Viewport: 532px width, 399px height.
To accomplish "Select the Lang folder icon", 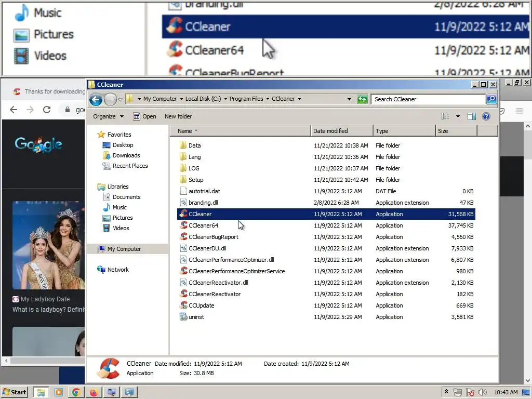I will [x=183, y=157].
